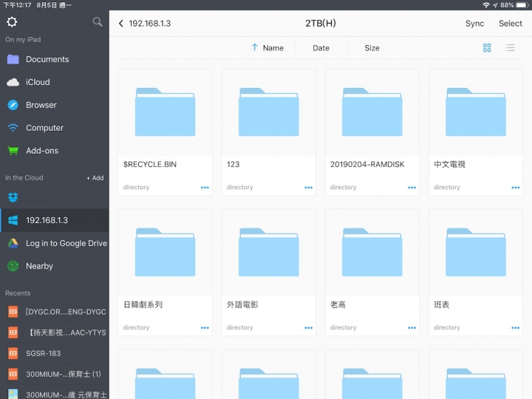Tap the sidebar search magnifier icon

98,22
